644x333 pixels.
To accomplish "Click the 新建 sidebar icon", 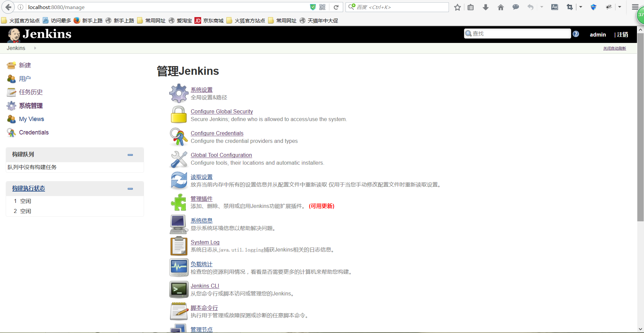I will (11, 65).
